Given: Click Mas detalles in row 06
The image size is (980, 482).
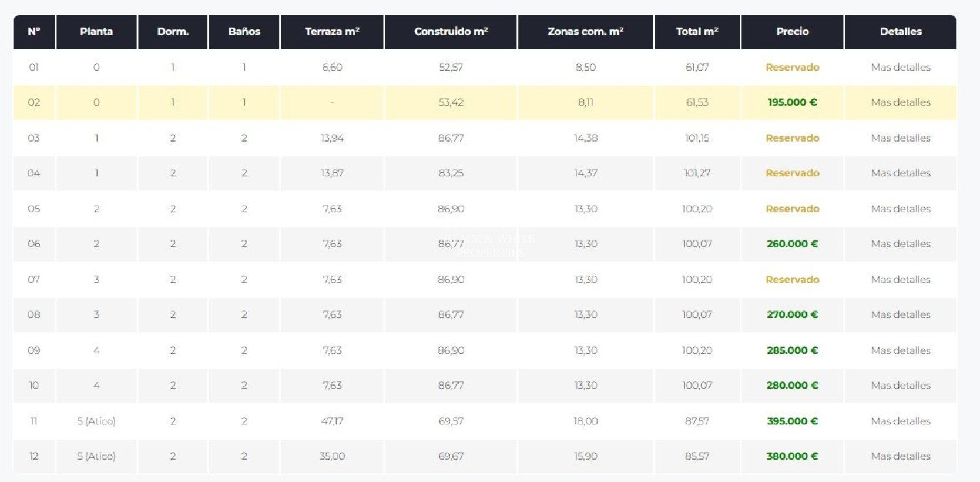Looking at the screenshot, I should (900, 244).
